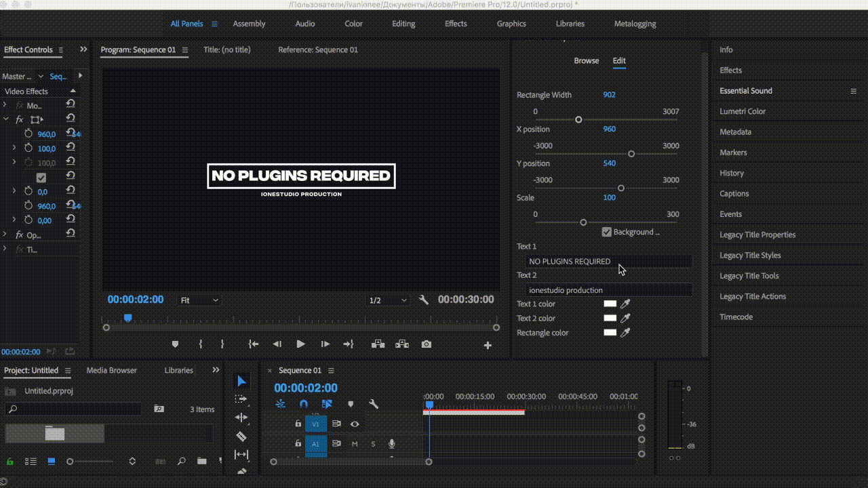The height and width of the screenshot is (488, 868).
Task: Click the Lift button in program monitor
Action: [378, 344]
